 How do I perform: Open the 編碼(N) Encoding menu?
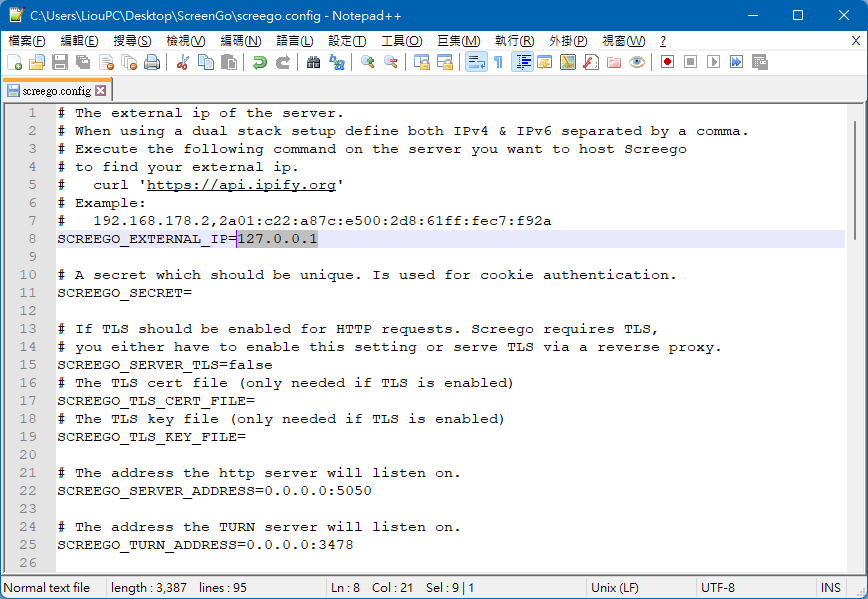[x=241, y=41]
